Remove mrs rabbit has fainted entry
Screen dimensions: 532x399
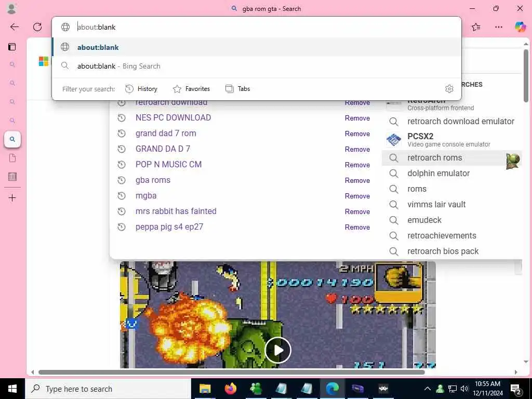(x=357, y=212)
